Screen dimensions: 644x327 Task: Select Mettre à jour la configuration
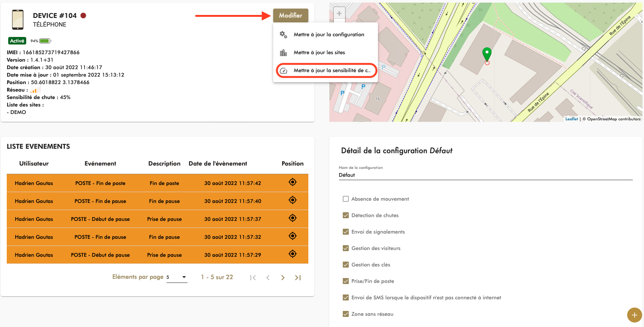[329, 34]
